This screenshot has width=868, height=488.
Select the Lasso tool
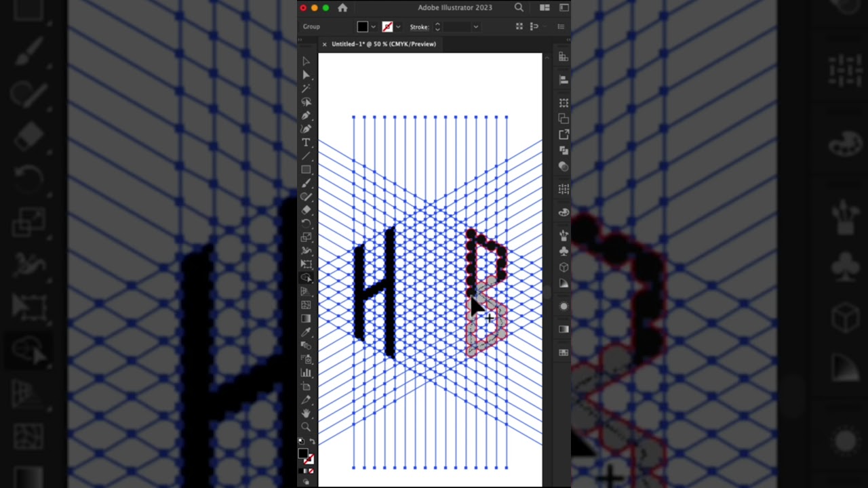[x=306, y=102]
